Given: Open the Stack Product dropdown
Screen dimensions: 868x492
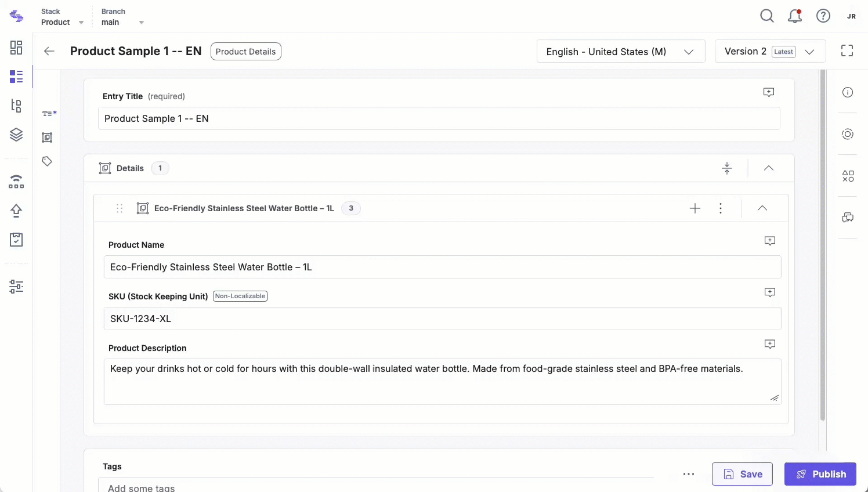Looking at the screenshot, I should click(62, 17).
